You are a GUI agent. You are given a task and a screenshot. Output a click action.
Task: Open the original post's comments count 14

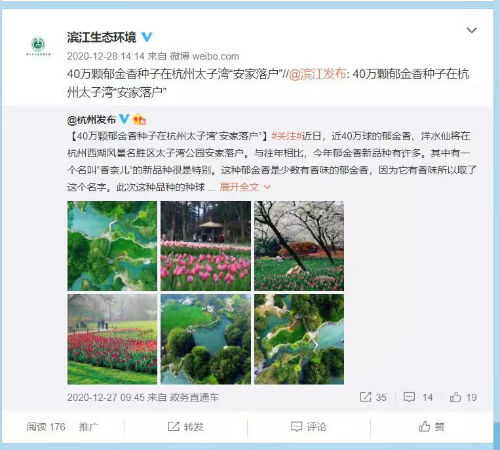click(x=418, y=397)
